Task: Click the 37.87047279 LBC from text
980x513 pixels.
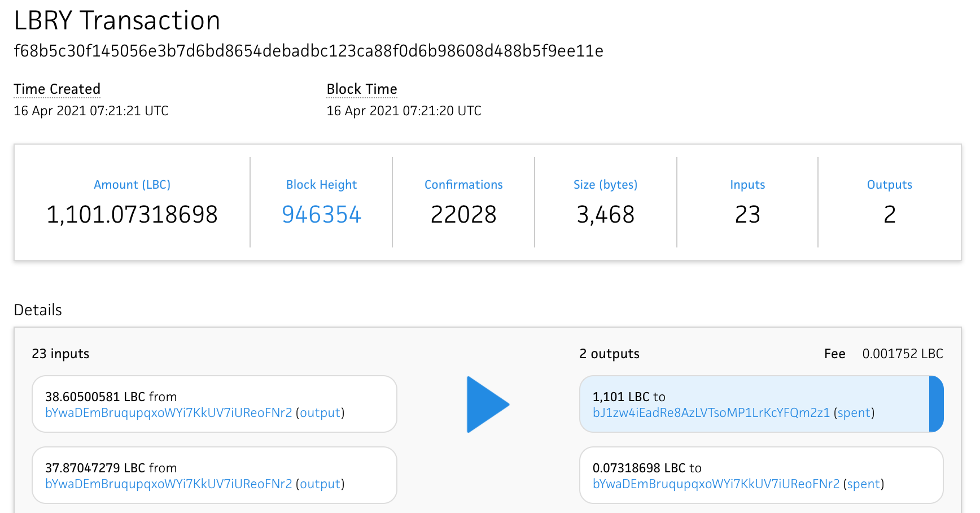Action: pos(111,468)
